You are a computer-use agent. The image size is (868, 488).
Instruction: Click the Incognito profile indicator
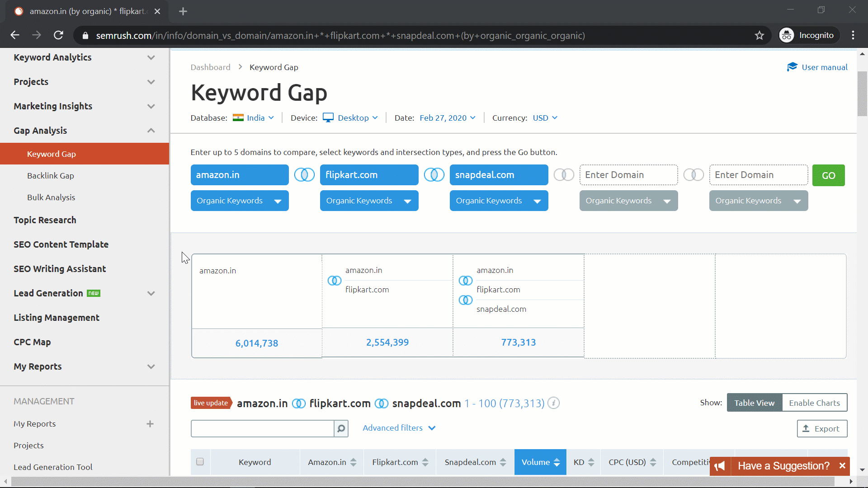(x=808, y=35)
